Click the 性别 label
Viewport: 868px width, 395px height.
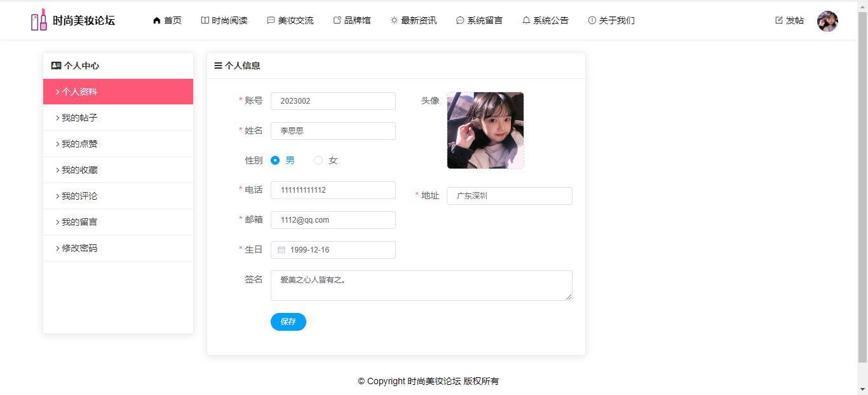pyautogui.click(x=254, y=160)
